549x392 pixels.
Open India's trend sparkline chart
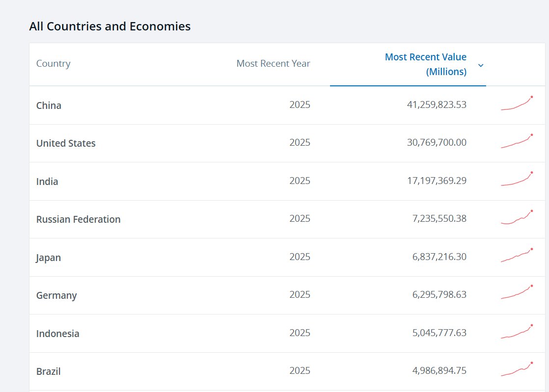517,179
